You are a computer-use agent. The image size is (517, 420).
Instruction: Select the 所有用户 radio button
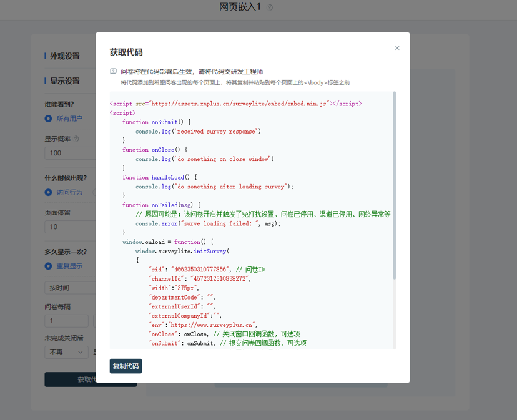pyautogui.click(x=48, y=119)
